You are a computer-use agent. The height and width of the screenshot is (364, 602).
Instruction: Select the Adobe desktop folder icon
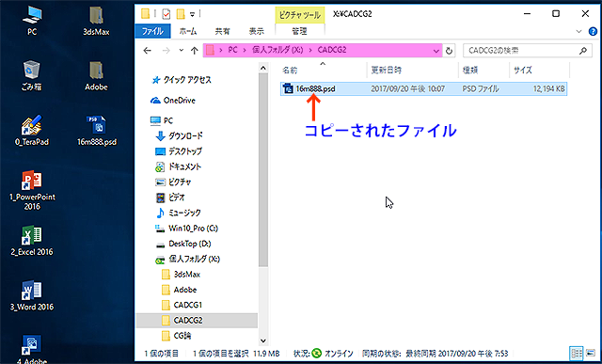(x=96, y=76)
